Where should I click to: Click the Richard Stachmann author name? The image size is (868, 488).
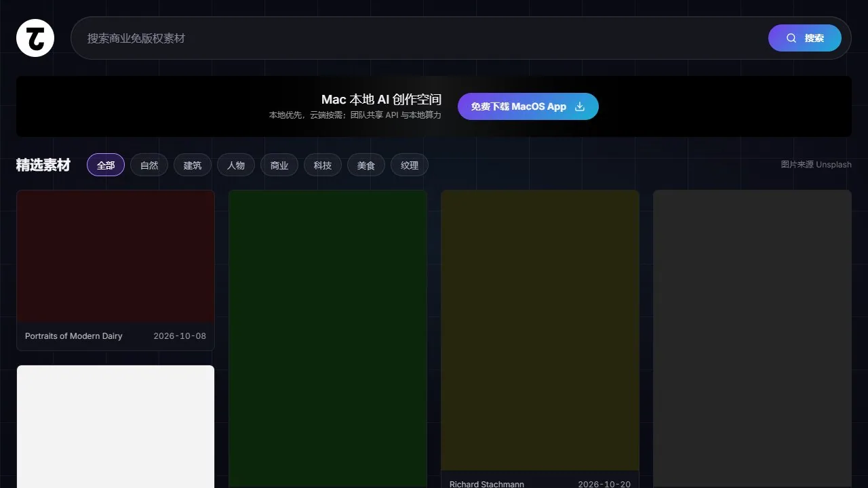point(487,484)
